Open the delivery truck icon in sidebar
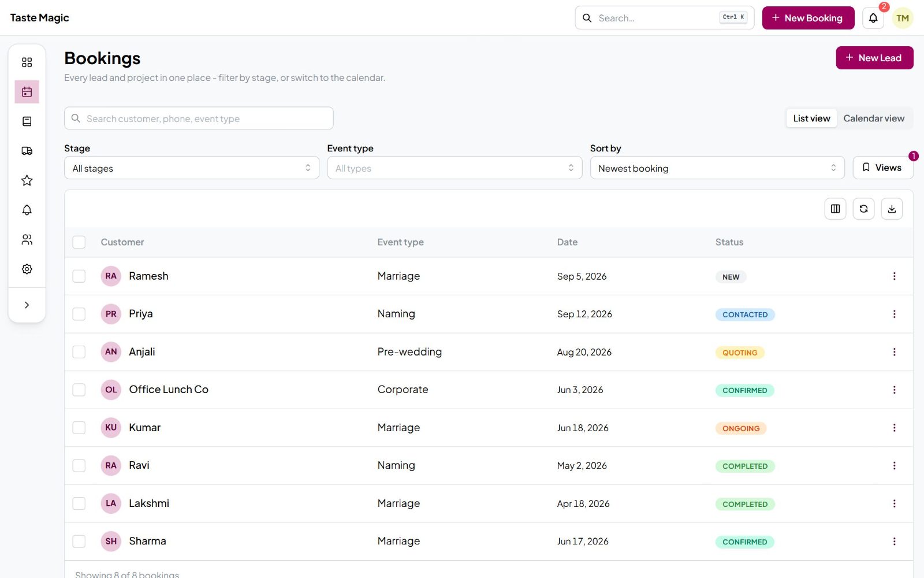 click(x=27, y=151)
